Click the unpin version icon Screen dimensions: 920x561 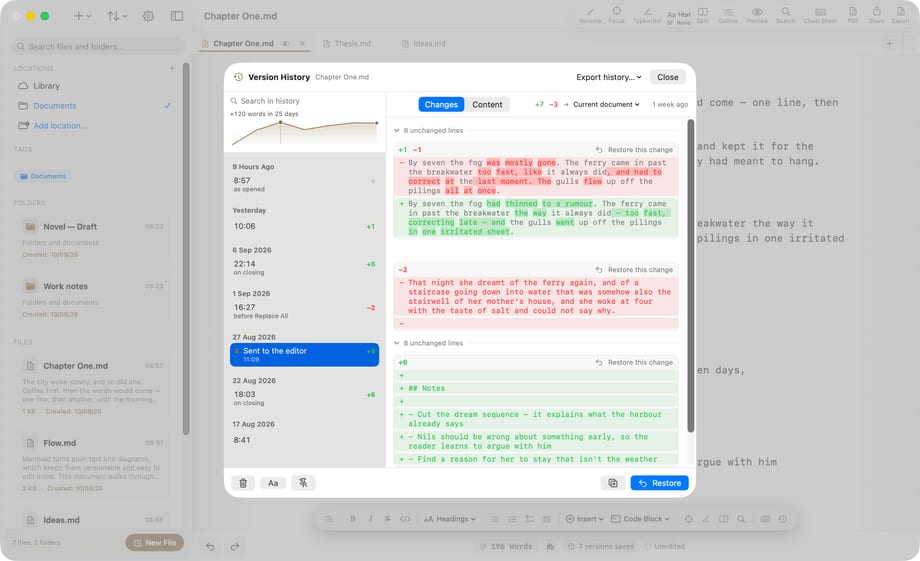(x=303, y=483)
